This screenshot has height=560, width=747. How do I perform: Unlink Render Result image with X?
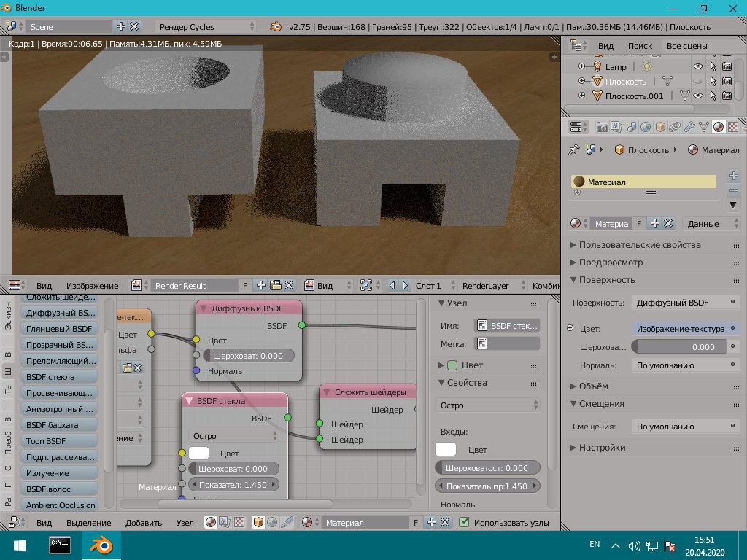coord(289,285)
